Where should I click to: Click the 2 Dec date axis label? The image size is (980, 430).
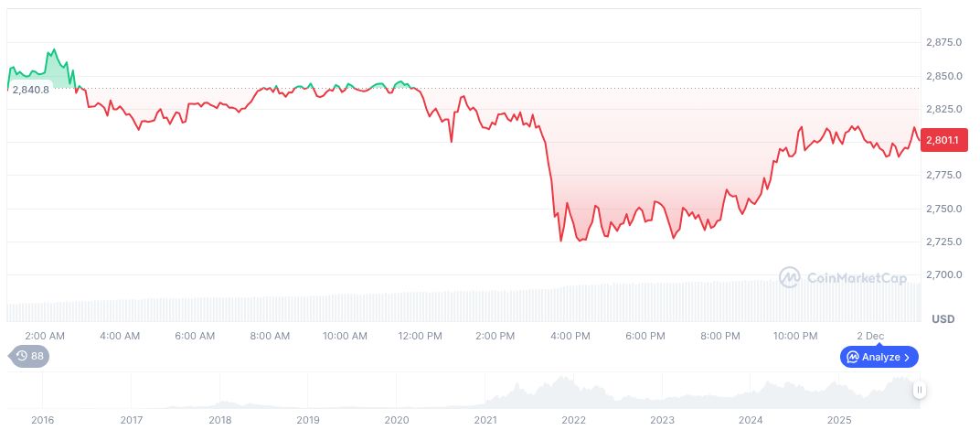[x=871, y=336]
